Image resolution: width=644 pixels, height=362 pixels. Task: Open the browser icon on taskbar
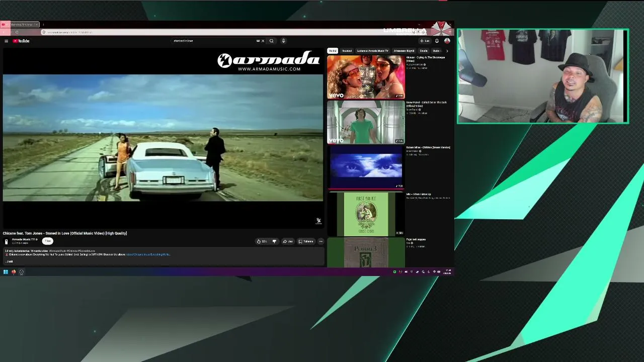point(14,272)
